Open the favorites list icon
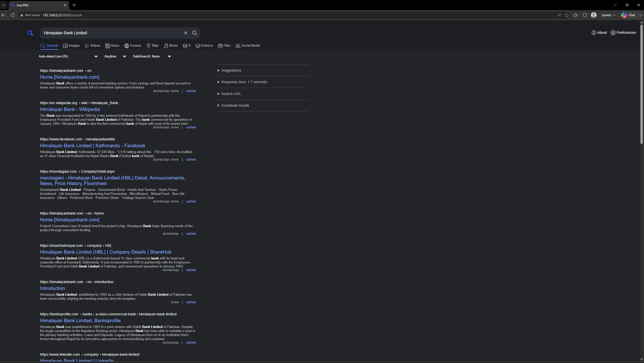Screen dimensions: 644x363 576,15
